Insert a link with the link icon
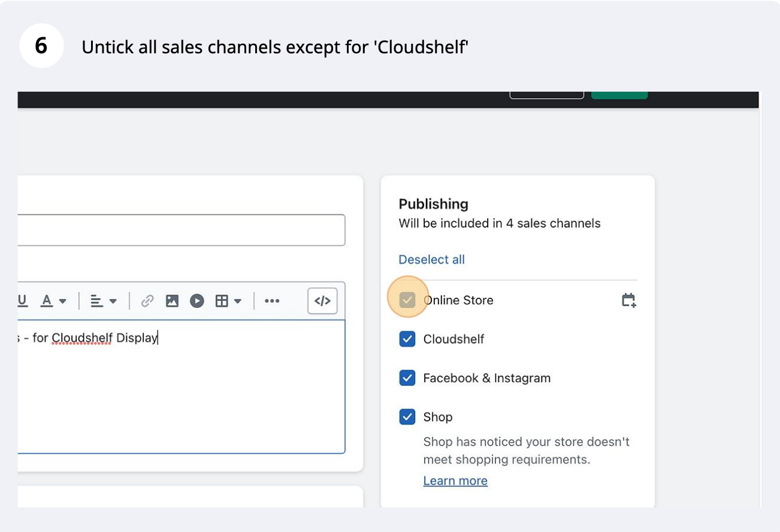780x532 pixels. (147, 301)
